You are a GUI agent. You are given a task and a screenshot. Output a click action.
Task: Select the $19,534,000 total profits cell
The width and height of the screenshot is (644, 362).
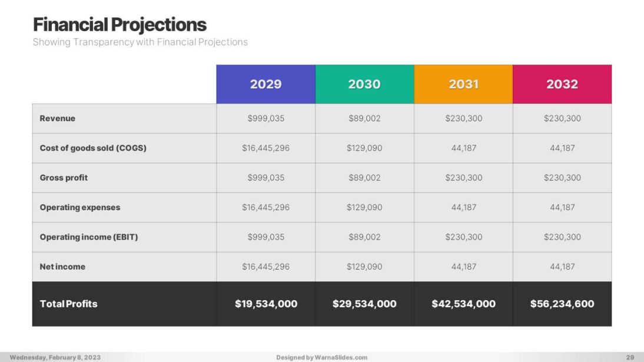266,304
